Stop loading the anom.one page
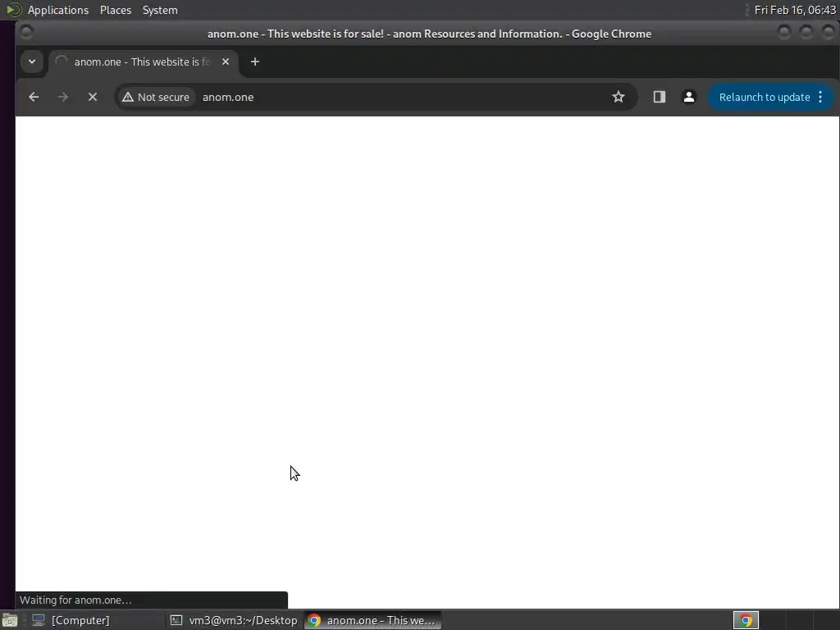 coord(93,97)
